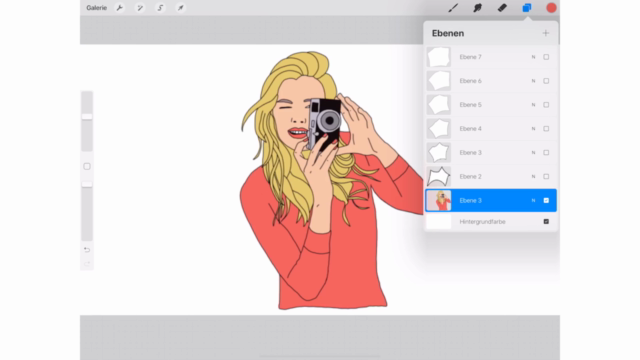Hide the highlighted Ebene 3 layer via its checkbox
Image resolution: width=640 pixels, height=360 pixels.
[546, 200]
